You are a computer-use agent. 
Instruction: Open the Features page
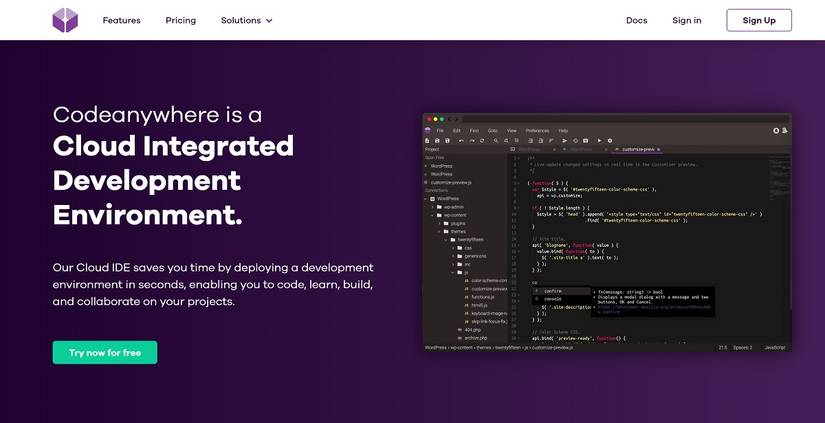point(122,21)
